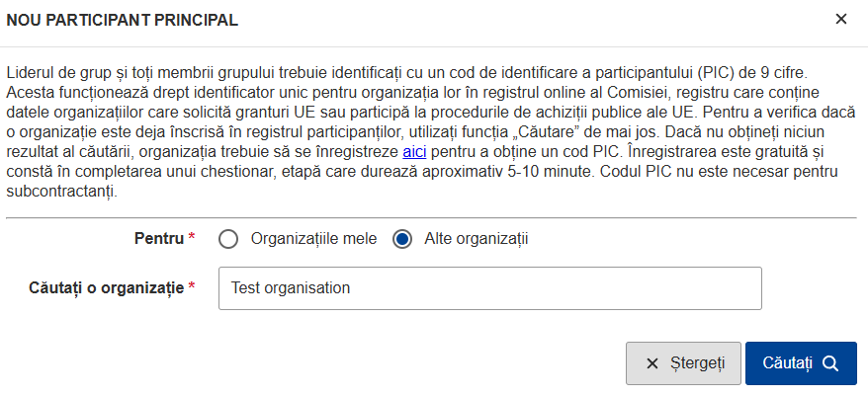The width and height of the screenshot is (868, 397).
Task: Select the Alte organizații radio button
Action: [402, 239]
